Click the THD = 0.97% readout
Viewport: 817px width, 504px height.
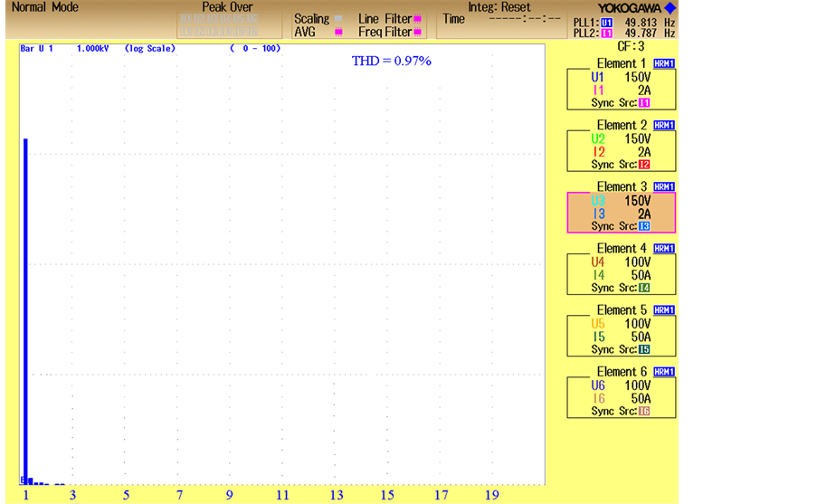pos(391,61)
